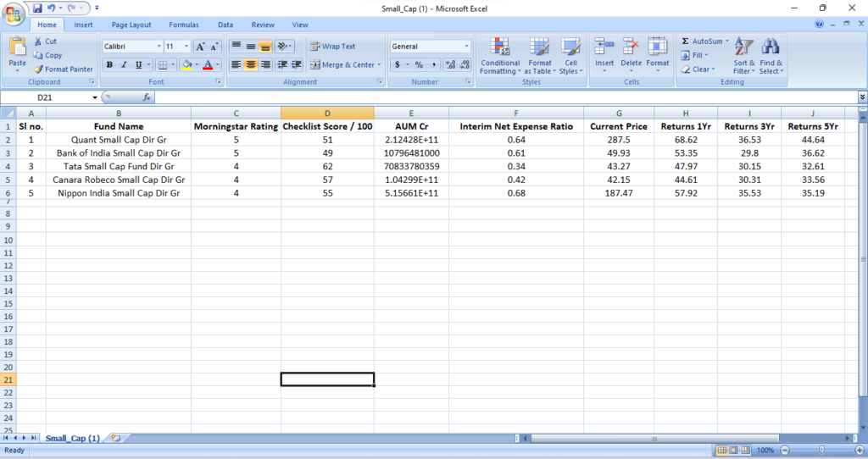This screenshot has height=459, width=868.
Task: Toggle Underline formatting
Action: pyautogui.click(x=138, y=64)
